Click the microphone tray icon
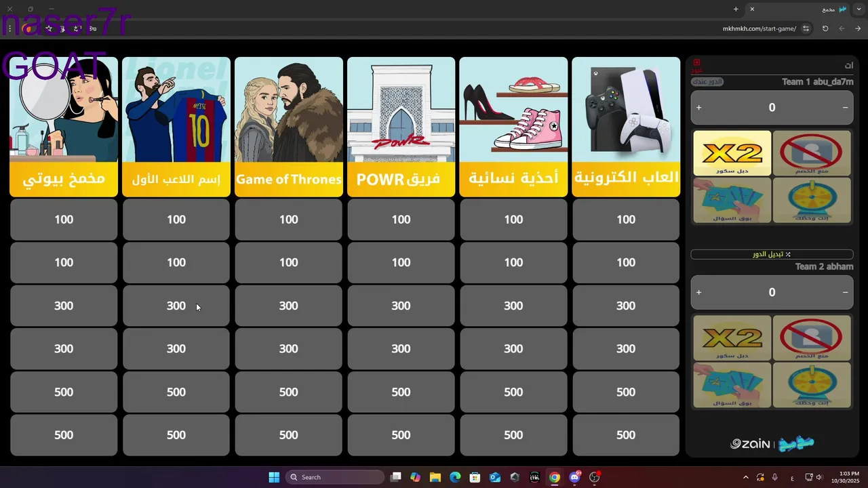This screenshot has width=868, height=488. (x=775, y=477)
